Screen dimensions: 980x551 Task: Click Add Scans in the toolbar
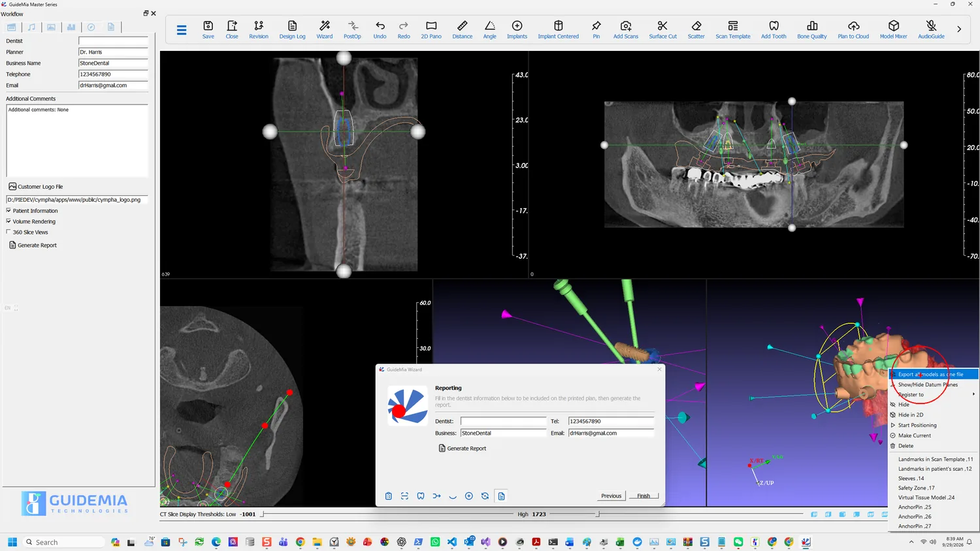pyautogui.click(x=626, y=29)
